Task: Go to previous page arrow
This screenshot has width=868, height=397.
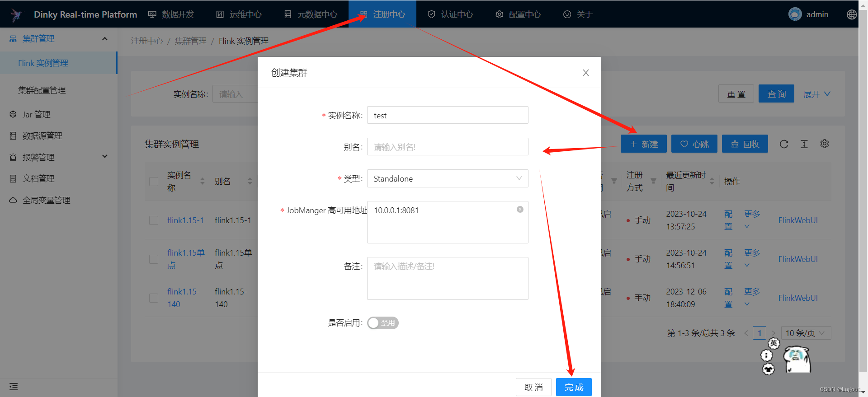Action: click(x=746, y=333)
